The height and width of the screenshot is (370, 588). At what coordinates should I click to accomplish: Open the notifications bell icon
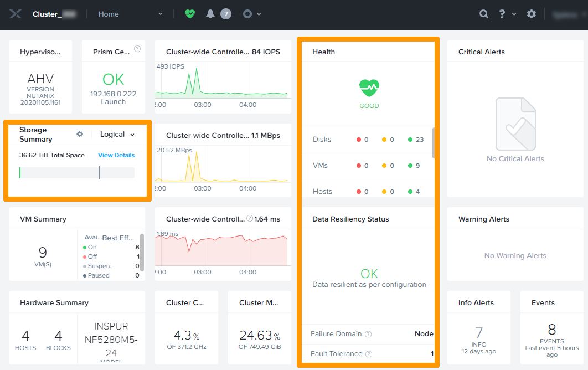coord(210,14)
